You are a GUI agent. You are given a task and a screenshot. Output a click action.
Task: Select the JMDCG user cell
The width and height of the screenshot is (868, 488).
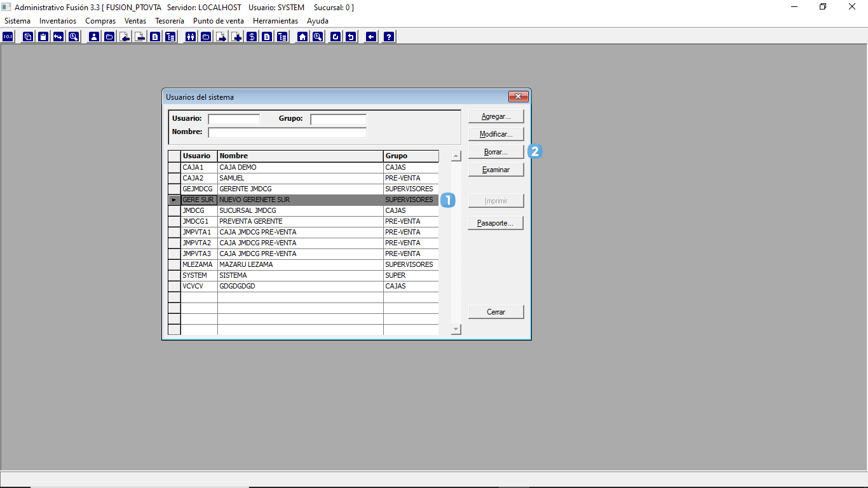pos(200,211)
